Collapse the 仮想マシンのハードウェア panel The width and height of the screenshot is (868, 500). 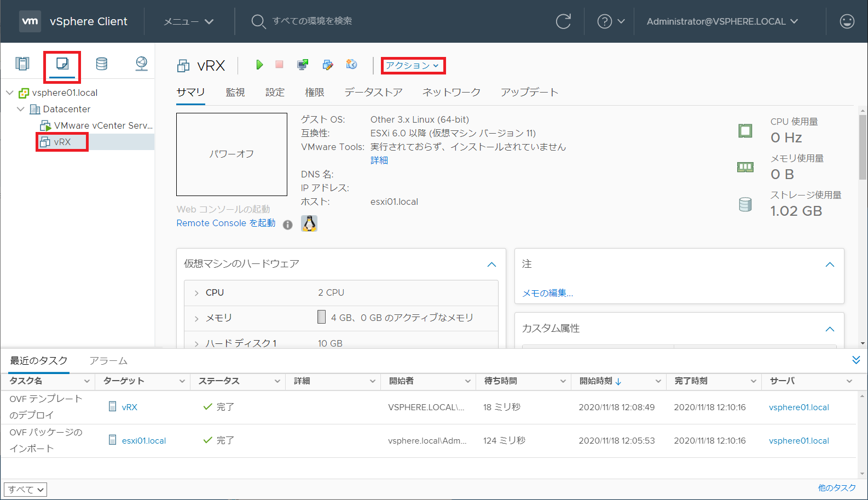click(x=491, y=265)
